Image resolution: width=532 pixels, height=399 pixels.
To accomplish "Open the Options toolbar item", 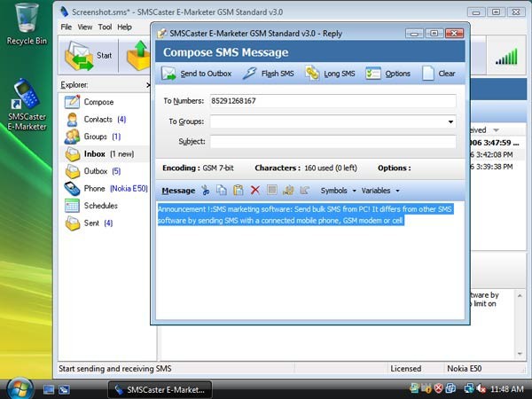I will (x=388, y=74).
